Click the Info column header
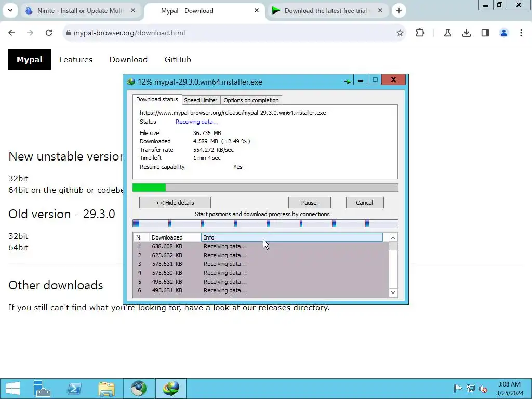 pos(292,237)
